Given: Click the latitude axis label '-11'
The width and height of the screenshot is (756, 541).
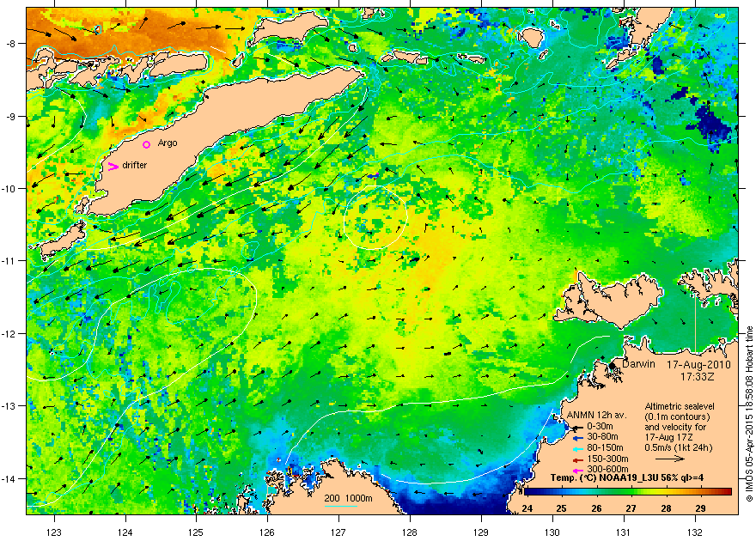Looking at the screenshot, I should [9, 260].
